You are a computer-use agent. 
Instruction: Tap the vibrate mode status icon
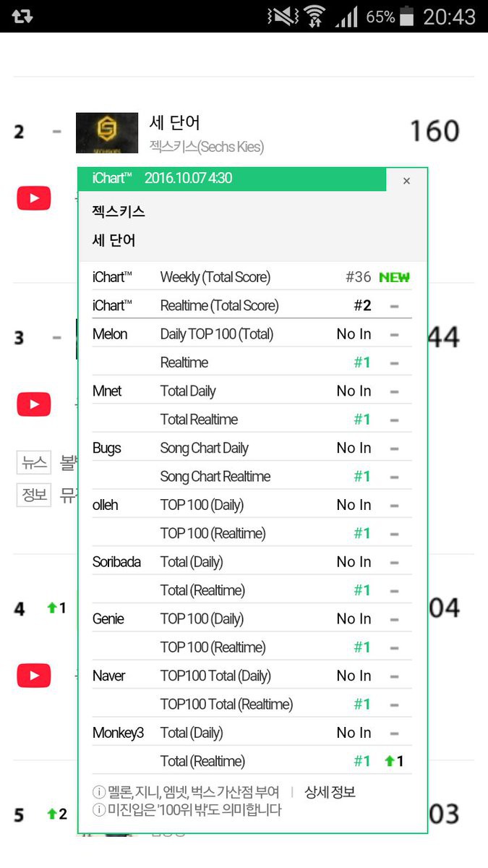(x=281, y=16)
